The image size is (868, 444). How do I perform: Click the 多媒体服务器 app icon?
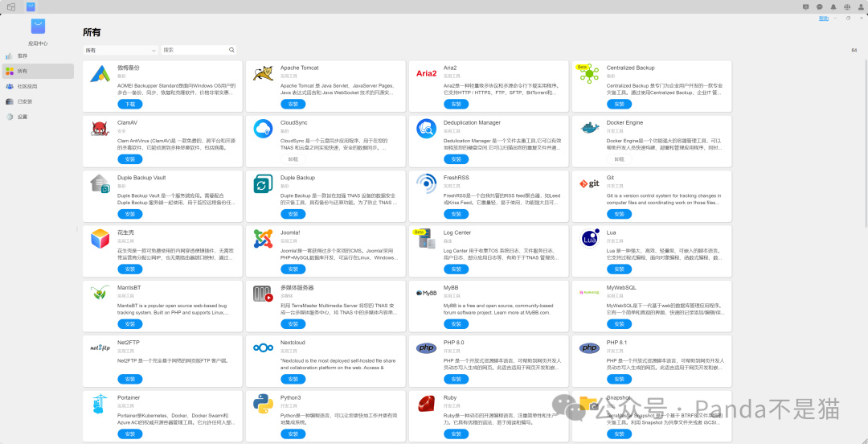click(x=263, y=294)
